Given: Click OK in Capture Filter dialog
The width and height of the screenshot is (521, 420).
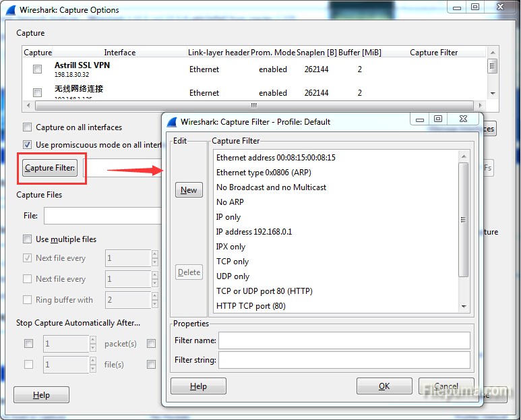Looking at the screenshot, I should pyautogui.click(x=384, y=386).
